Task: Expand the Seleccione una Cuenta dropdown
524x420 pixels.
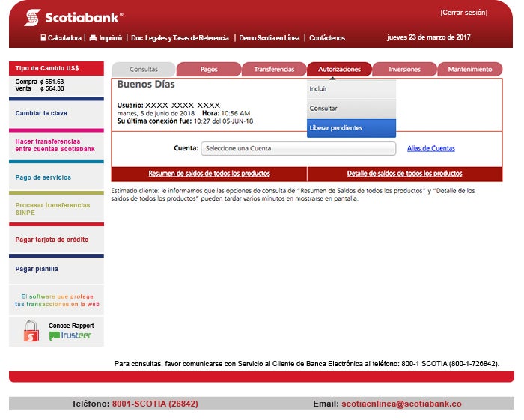Action: pos(297,148)
